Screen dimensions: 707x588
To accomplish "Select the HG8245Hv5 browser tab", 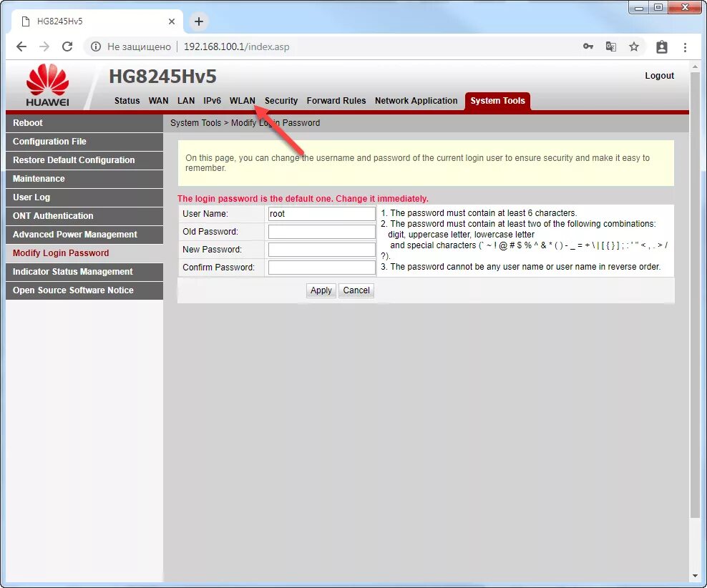I will tap(95, 21).
